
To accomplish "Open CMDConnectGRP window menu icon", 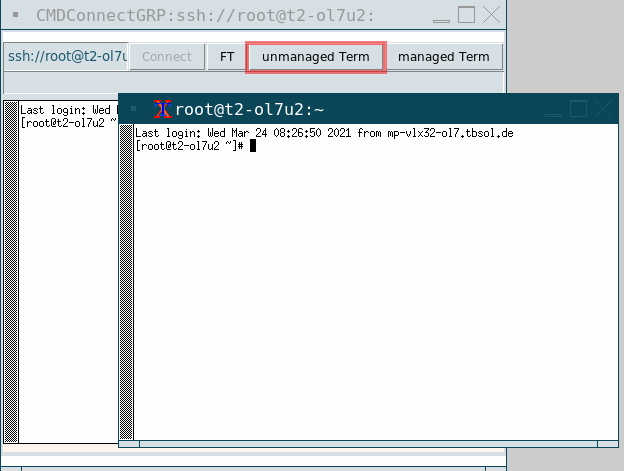I will click(x=16, y=15).
